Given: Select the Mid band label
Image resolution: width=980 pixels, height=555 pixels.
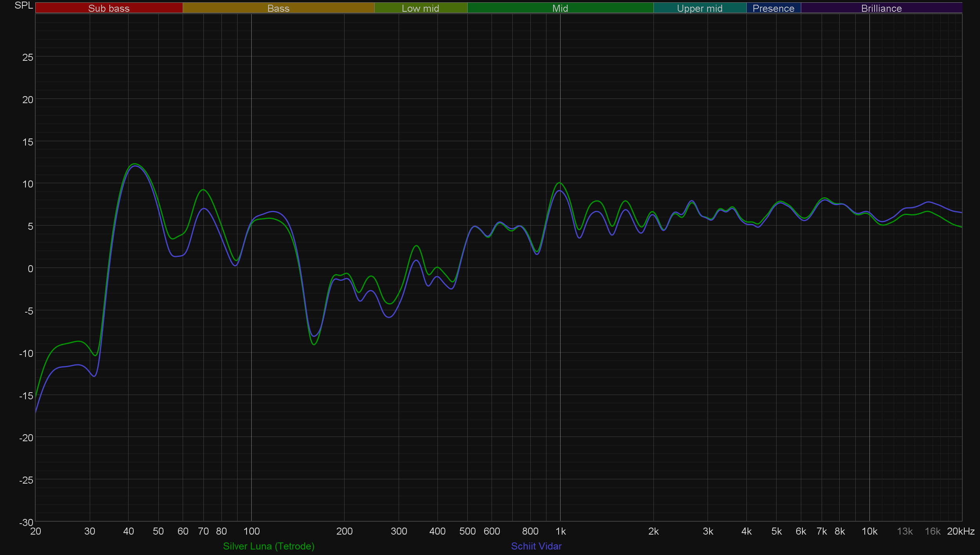Looking at the screenshot, I should [x=560, y=8].
